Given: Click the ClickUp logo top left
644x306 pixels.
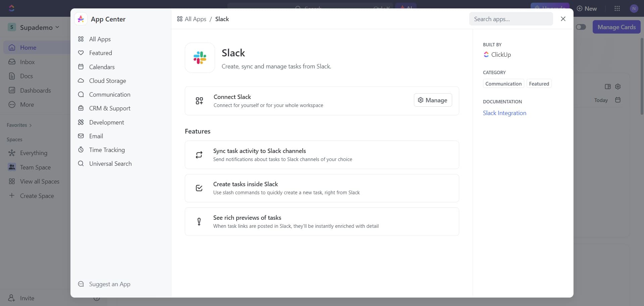Looking at the screenshot, I should [12, 8].
